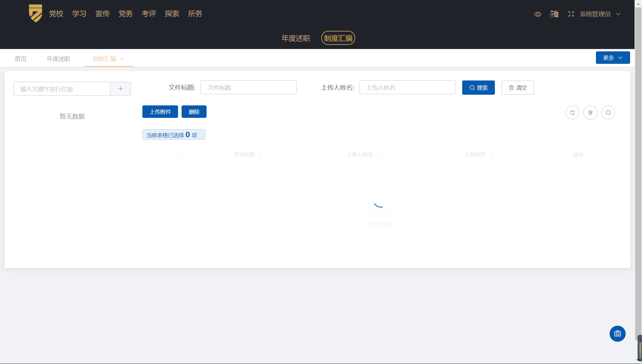Click the table refresh circular icon
The width and height of the screenshot is (642, 364).
coord(572,113)
